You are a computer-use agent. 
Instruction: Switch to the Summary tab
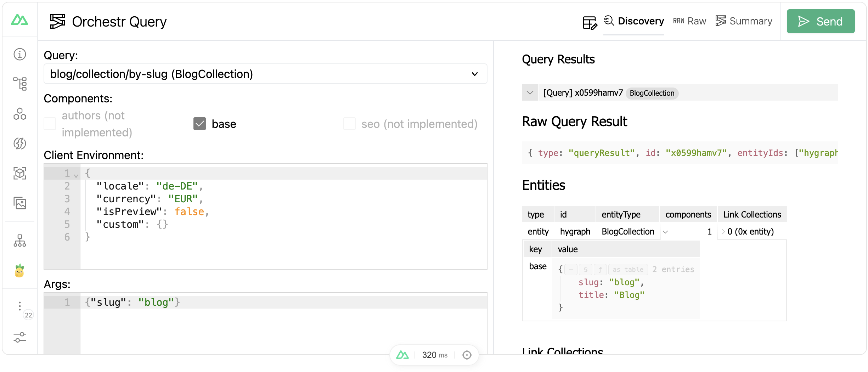pyautogui.click(x=744, y=21)
